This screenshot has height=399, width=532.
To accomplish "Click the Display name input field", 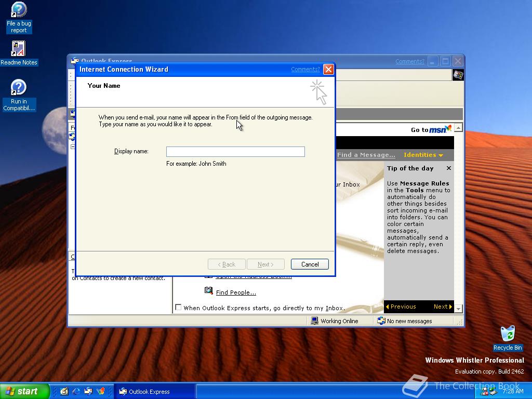I will 235,152.
